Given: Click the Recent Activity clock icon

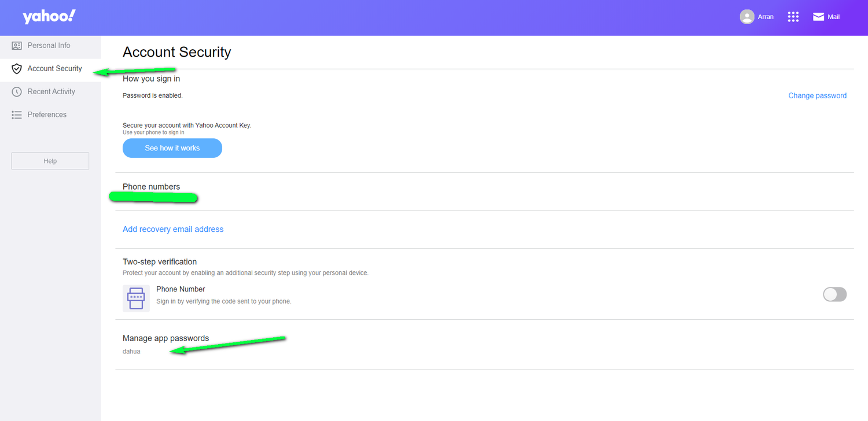Looking at the screenshot, I should pos(17,92).
